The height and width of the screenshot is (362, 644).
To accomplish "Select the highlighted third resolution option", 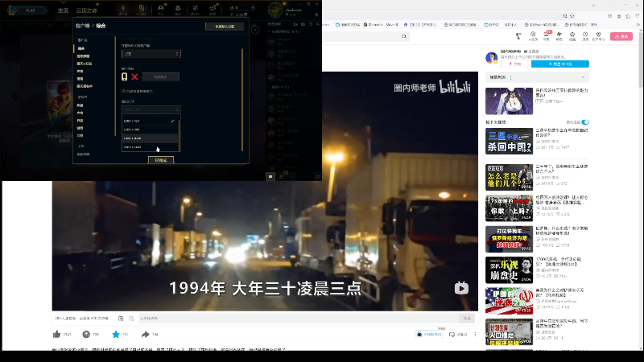I will 150,138.
